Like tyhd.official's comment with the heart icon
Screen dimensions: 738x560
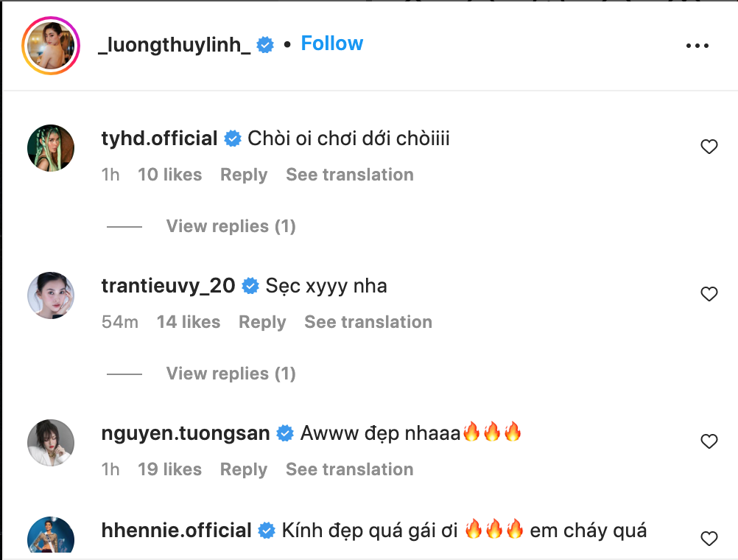pos(709,146)
